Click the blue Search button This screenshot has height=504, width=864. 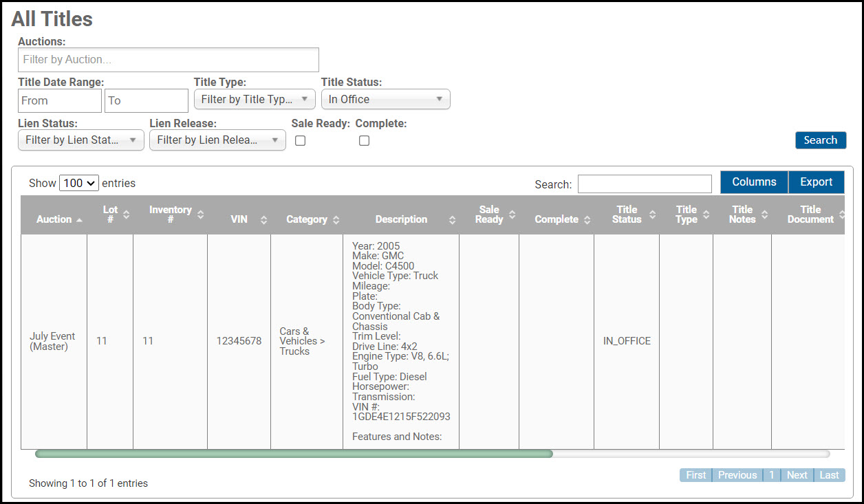tap(821, 140)
